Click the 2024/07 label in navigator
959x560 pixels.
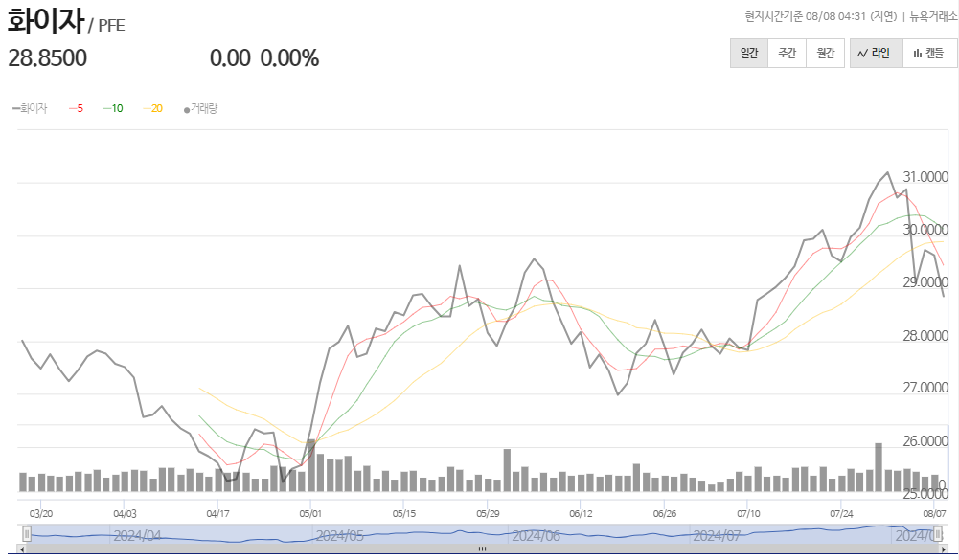click(717, 536)
